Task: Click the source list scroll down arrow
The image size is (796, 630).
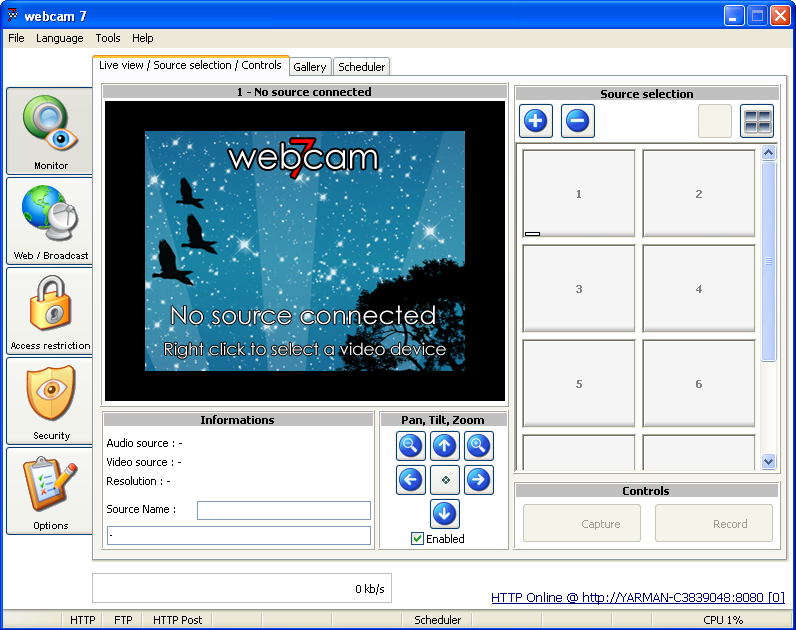Action: pyautogui.click(x=769, y=461)
